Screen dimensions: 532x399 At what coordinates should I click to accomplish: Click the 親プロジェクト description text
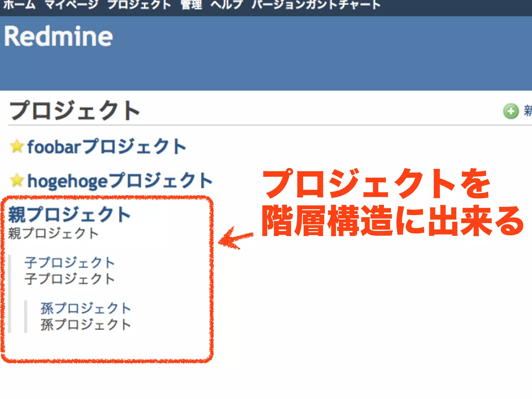53,233
